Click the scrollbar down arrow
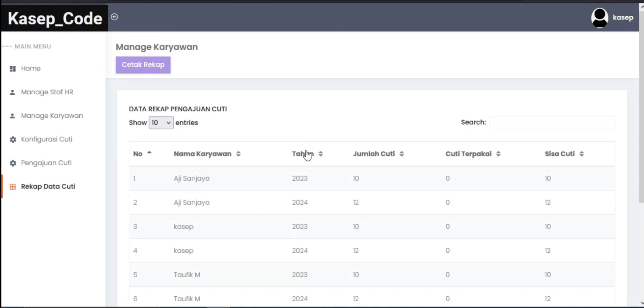Screen dimensions: 644x308 pos(642,303)
